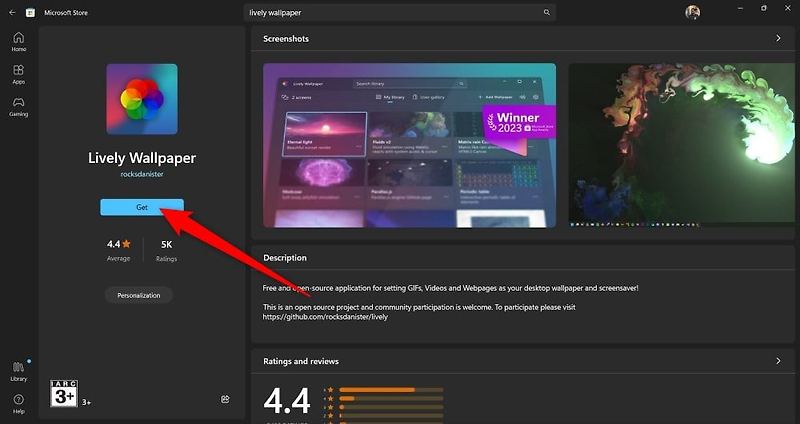This screenshot has width=800, height=424.
Task: Click the Lively Wallpaper title text
Action: 142,158
